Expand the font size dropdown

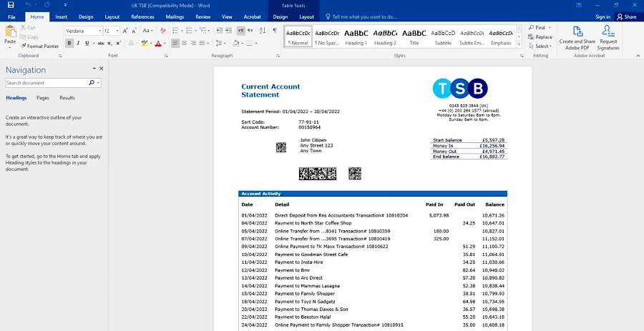pos(117,31)
